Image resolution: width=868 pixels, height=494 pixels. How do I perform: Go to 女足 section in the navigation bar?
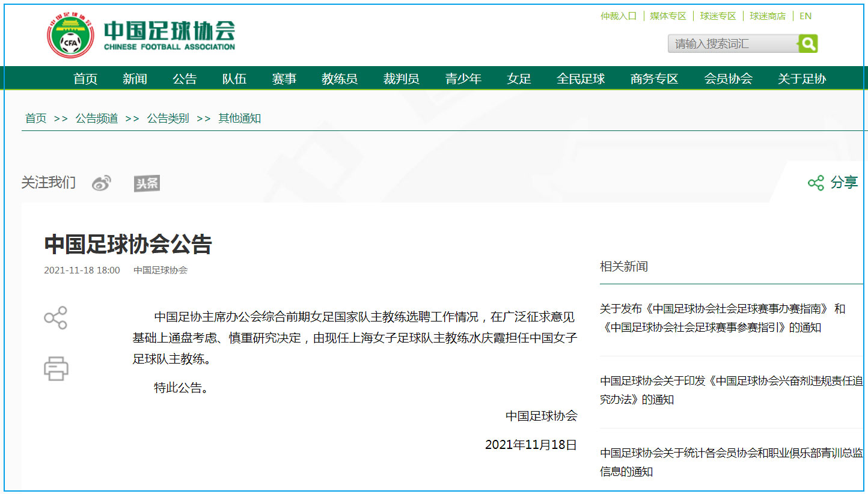tap(519, 79)
